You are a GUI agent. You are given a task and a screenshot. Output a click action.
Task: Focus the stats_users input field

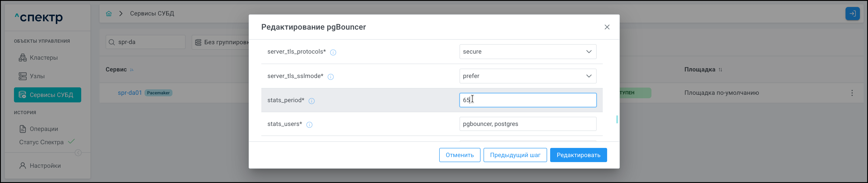tap(528, 124)
